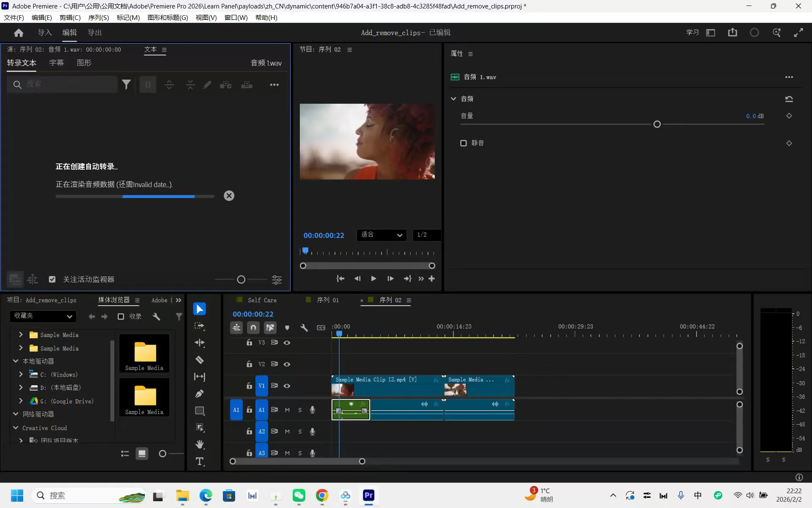The height and width of the screenshot is (508, 812).
Task: Select the Pen tool
Action: [x=200, y=394]
